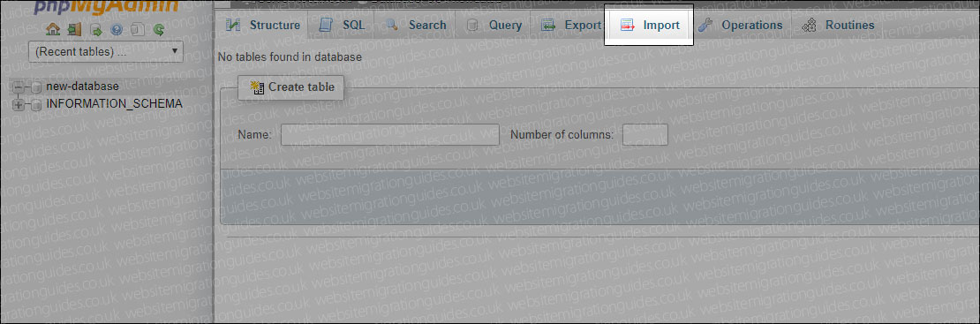
Task: Open the Import tab label
Action: point(661,26)
